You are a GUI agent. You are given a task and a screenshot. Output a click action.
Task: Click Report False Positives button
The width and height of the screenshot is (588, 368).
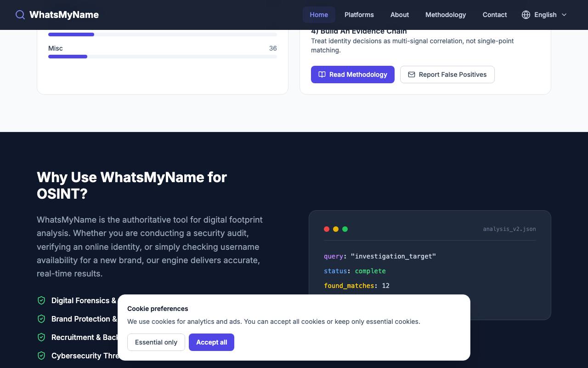[447, 75]
